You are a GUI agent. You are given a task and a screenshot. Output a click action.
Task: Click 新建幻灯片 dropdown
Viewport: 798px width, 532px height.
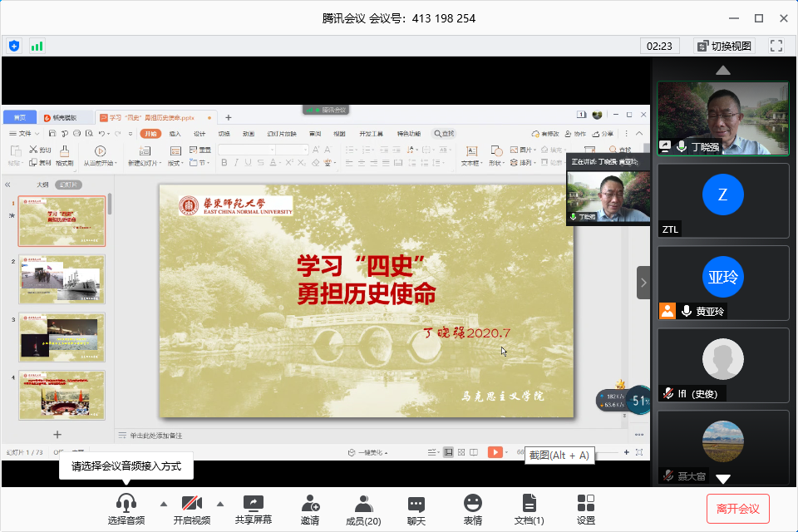coord(145,155)
